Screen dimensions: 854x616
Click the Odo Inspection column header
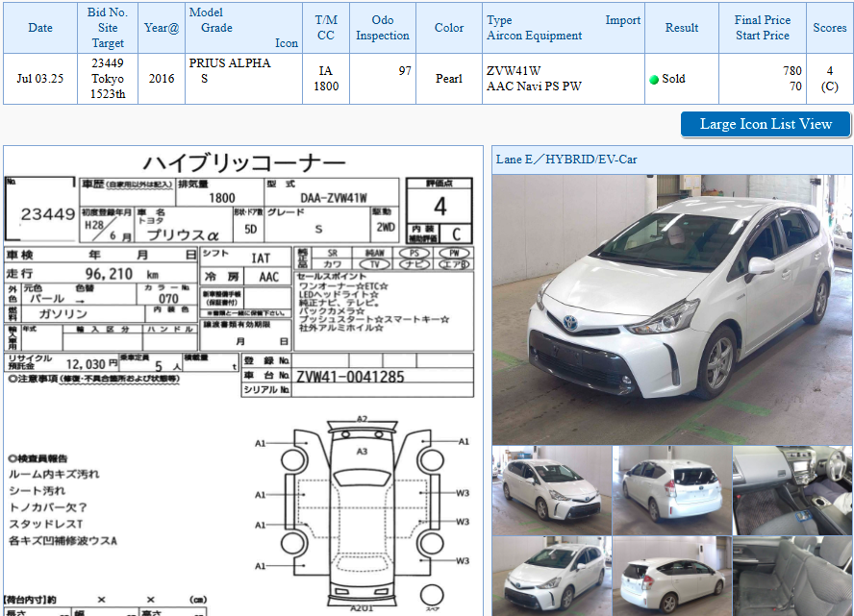(x=383, y=28)
